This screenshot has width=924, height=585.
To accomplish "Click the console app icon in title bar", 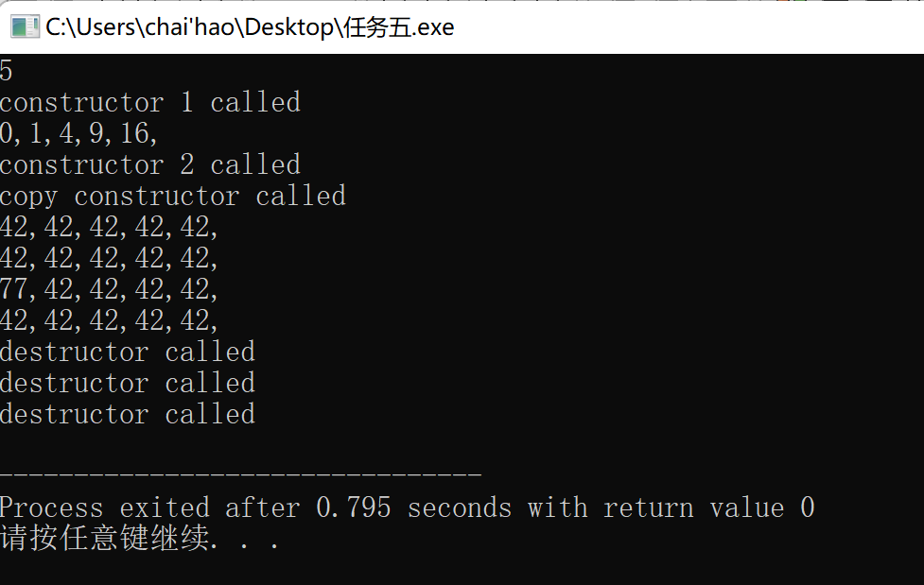I will point(25,27).
